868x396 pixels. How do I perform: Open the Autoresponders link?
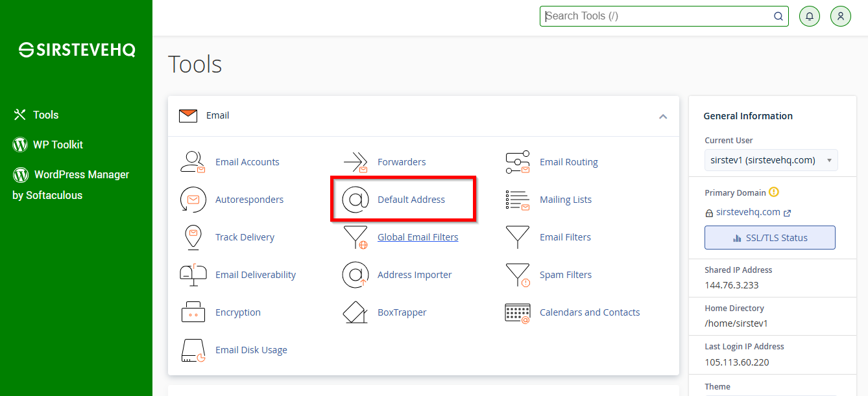pyautogui.click(x=249, y=200)
